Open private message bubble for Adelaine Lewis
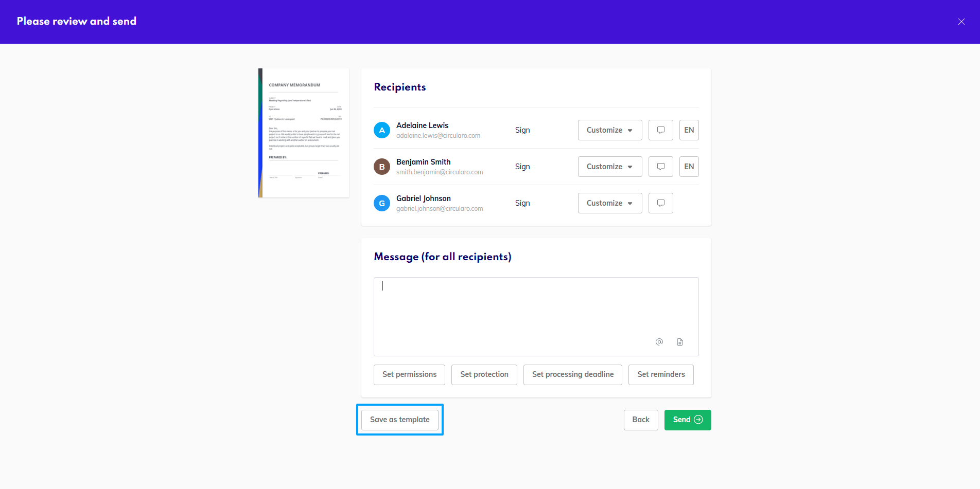This screenshot has height=489, width=980. (x=660, y=130)
